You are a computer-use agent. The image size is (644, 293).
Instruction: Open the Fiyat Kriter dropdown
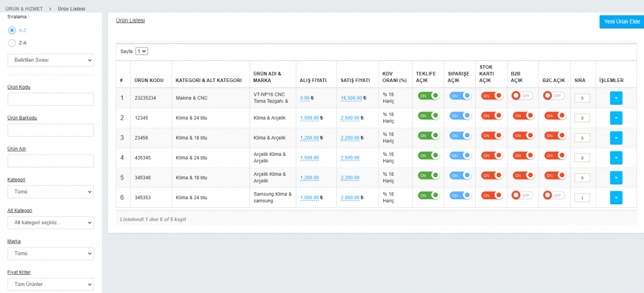(51, 284)
